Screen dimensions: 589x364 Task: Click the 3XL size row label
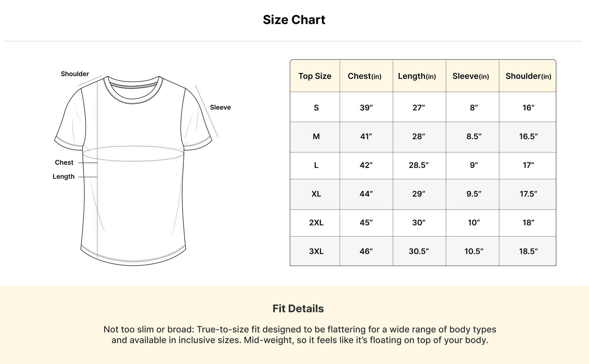(316, 251)
